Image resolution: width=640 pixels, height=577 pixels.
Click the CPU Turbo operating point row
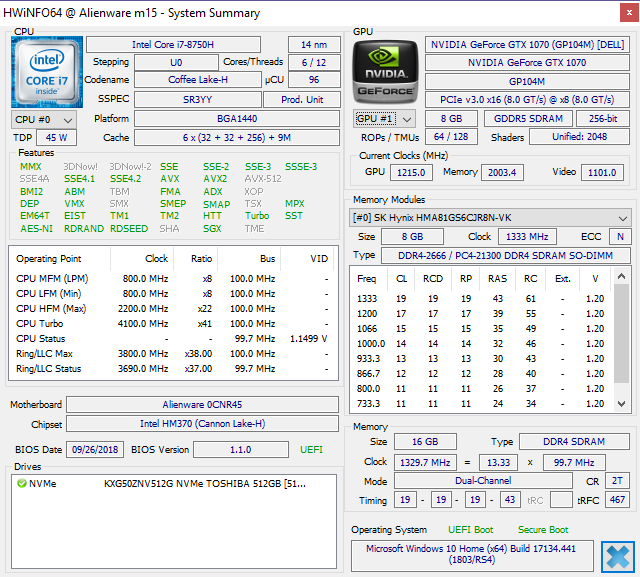173,324
